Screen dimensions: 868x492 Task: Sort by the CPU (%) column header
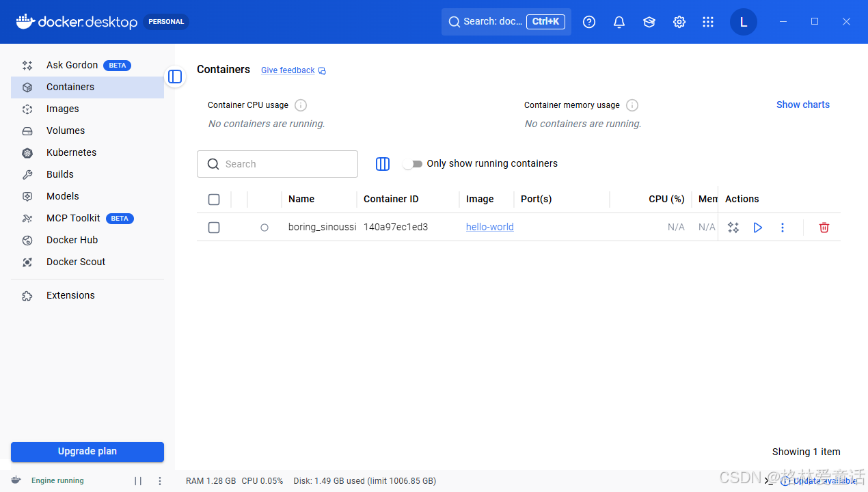coord(666,200)
